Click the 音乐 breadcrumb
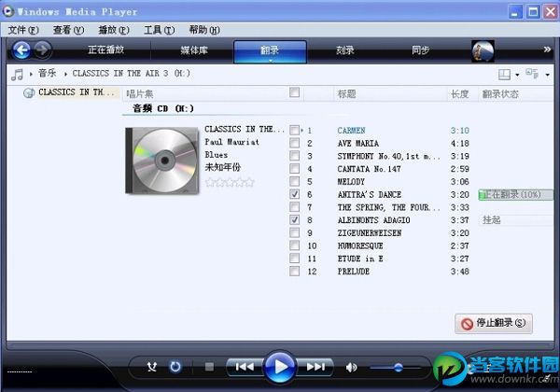Viewport: 560px width, 392px height. 48,73
